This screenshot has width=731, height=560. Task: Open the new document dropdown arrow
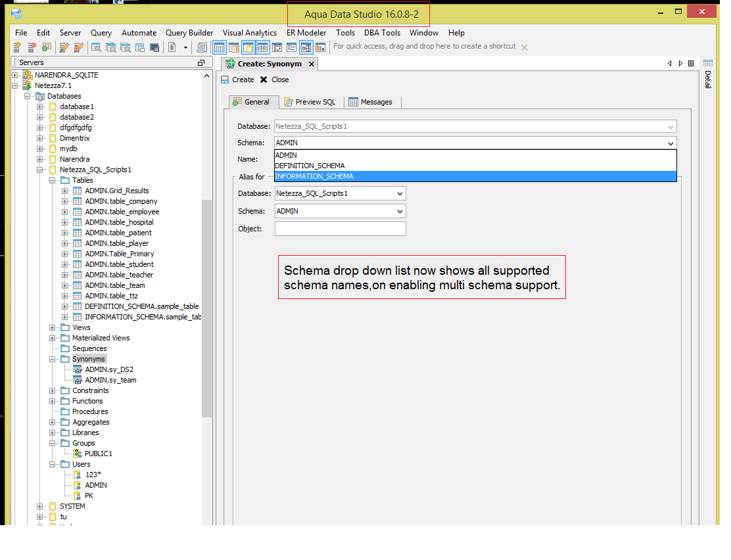pyautogui.click(x=185, y=47)
